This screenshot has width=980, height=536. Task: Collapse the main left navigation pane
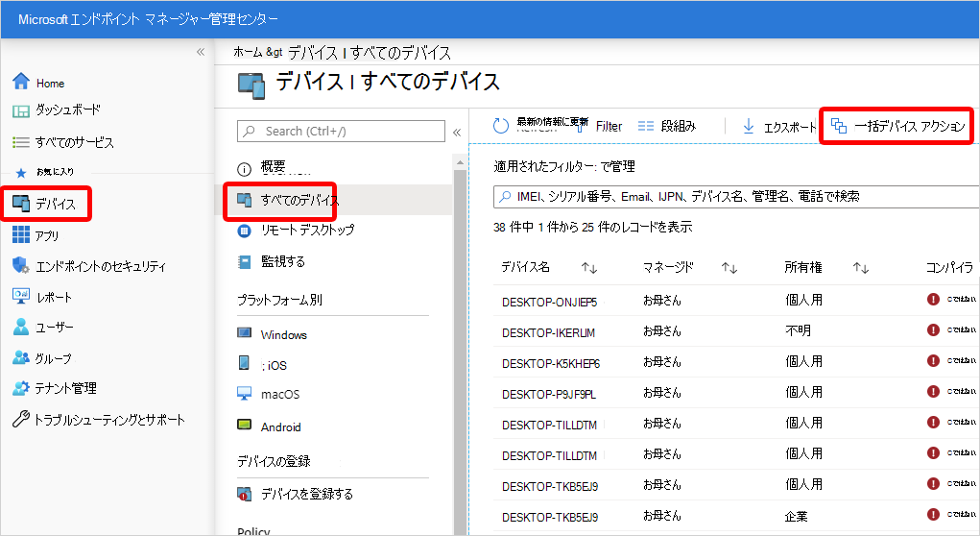[201, 52]
